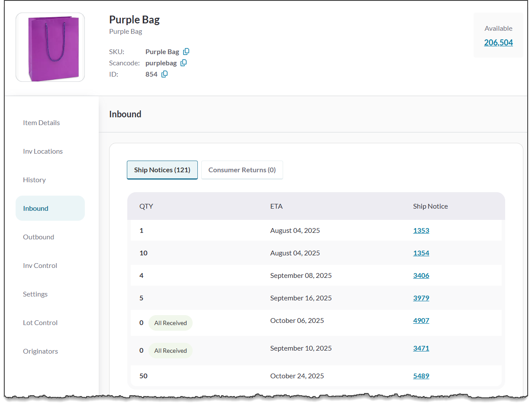
Task: Open the Inv Control section
Action: coord(40,265)
